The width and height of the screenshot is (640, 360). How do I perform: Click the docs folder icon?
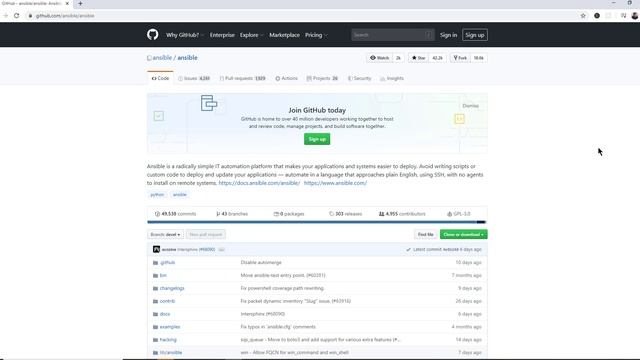pyautogui.click(x=155, y=314)
